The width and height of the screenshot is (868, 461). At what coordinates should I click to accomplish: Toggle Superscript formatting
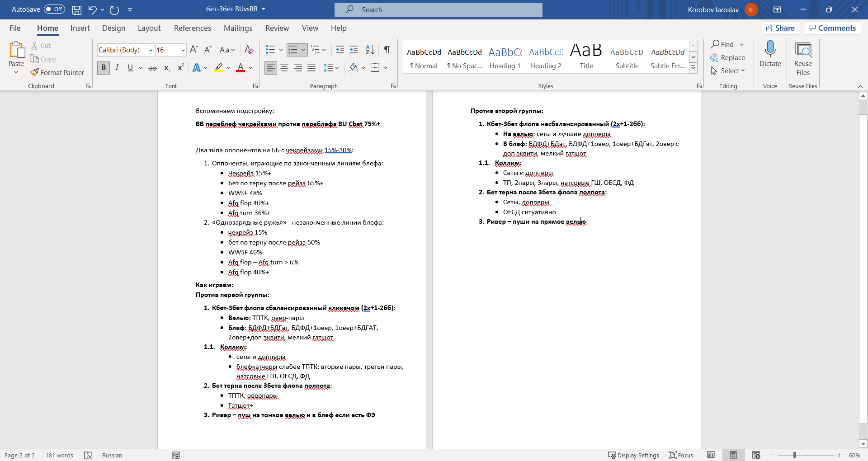(180, 68)
